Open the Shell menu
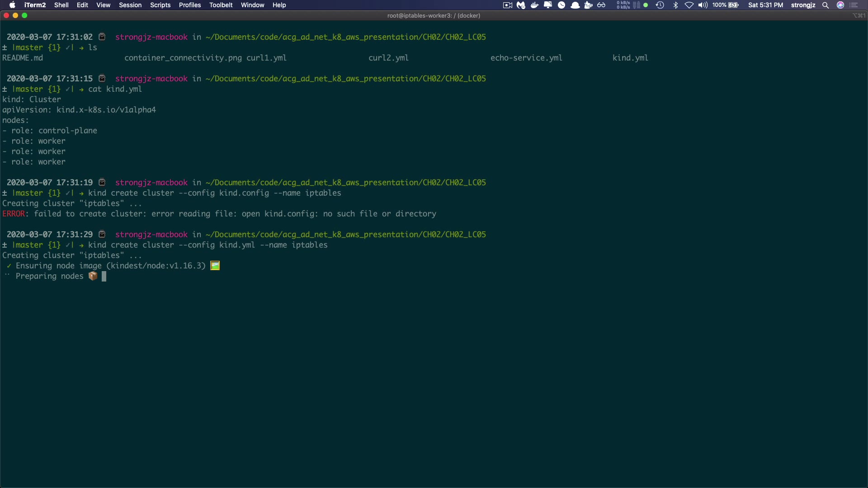The height and width of the screenshot is (488, 868). tap(61, 5)
